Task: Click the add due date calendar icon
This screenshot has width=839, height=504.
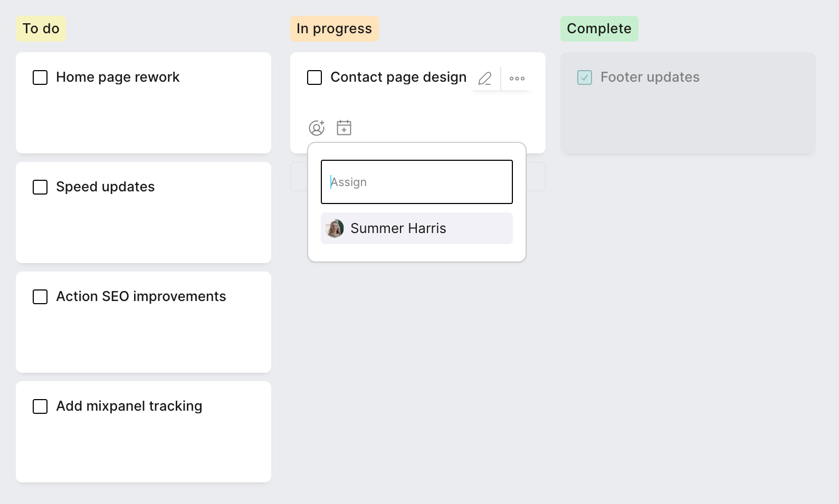Action: click(x=344, y=128)
